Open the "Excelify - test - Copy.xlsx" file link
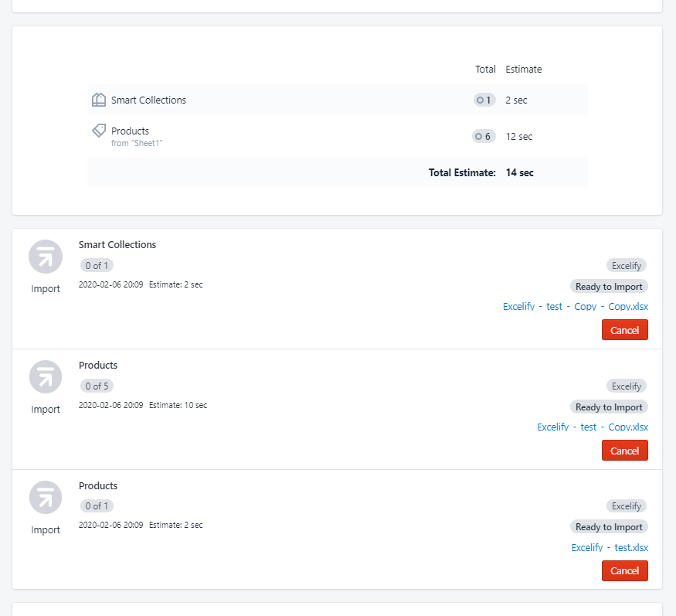Image resolution: width=676 pixels, height=616 pixels. (x=592, y=427)
